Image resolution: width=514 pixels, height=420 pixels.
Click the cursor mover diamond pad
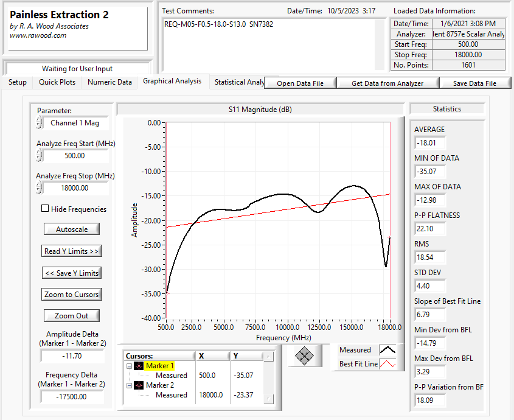pyautogui.click(x=304, y=355)
